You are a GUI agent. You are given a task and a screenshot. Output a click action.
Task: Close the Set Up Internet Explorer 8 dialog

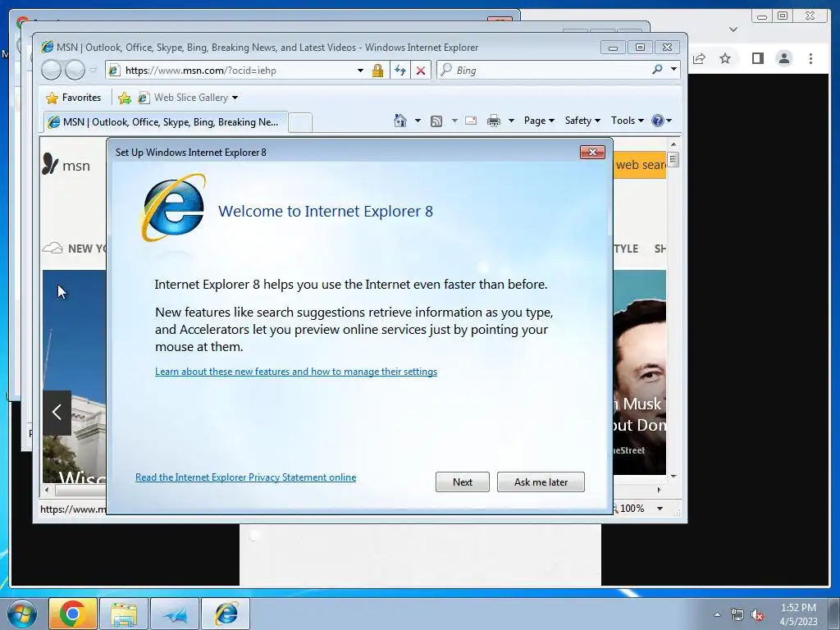[592, 152]
